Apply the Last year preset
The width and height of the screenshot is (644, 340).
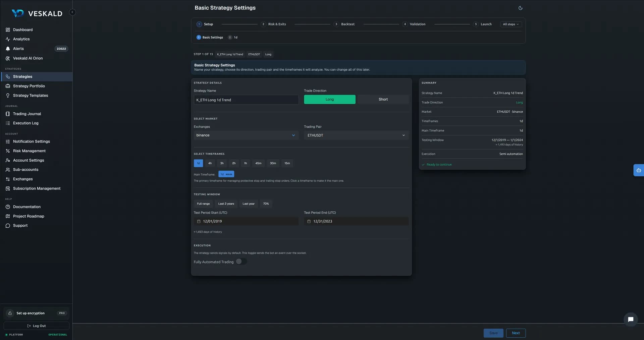(249, 204)
